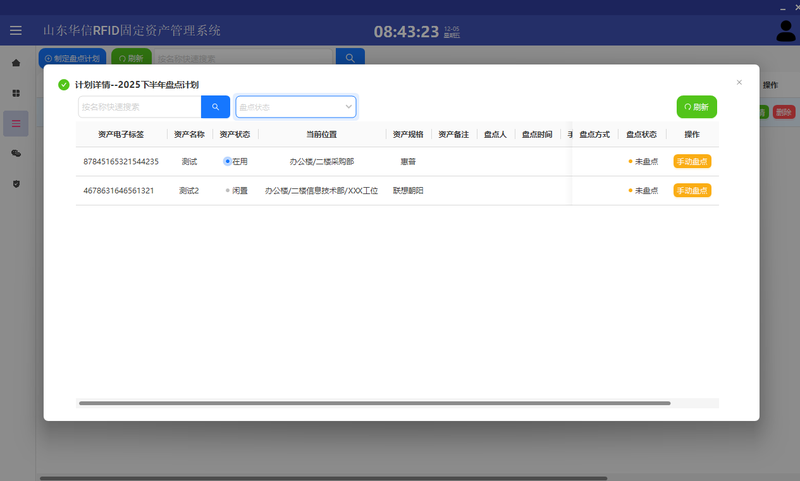Open the shield security sidebar icon
800x481 pixels.
[x=15, y=184]
